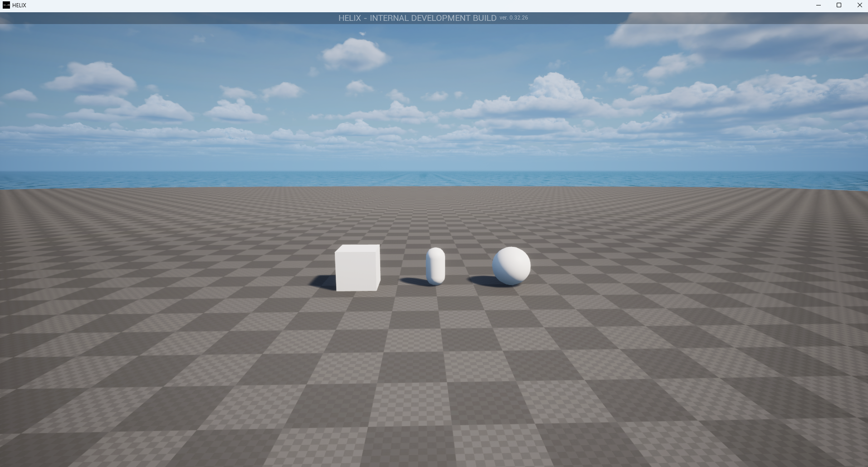Maximize the HELIX window
Screen dimensions: 868x467
[839, 5]
